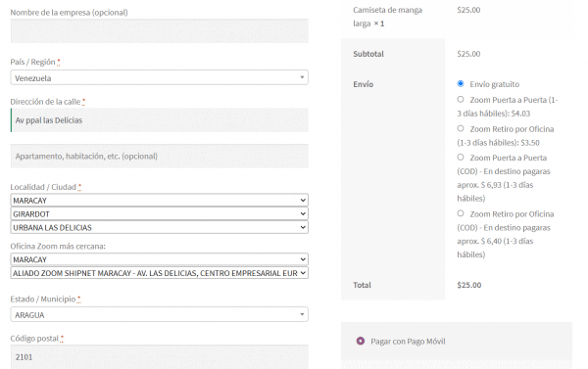Open the Estado / Municipio ARAGUA dropdown
The height and width of the screenshot is (369, 588).
click(x=160, y=314)
